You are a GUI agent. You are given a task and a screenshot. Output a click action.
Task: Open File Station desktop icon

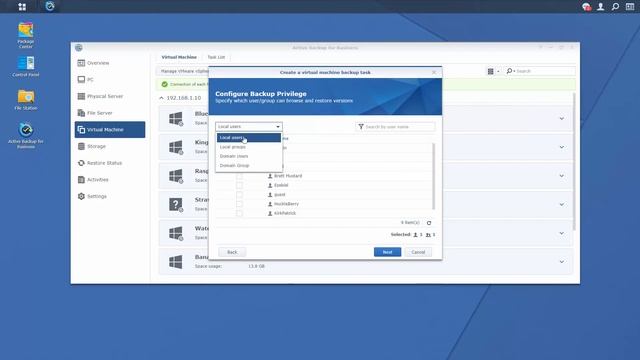pyautogui.click(x=26, y=100)
